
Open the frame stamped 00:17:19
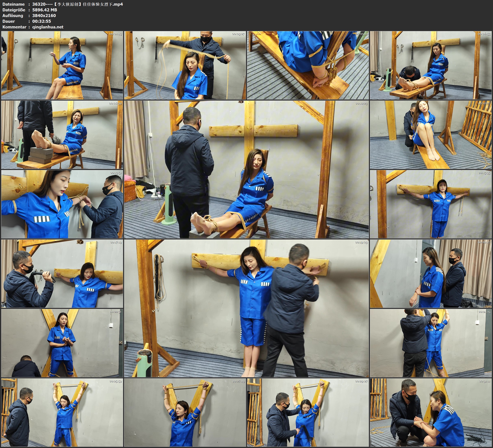pos(62,274)
